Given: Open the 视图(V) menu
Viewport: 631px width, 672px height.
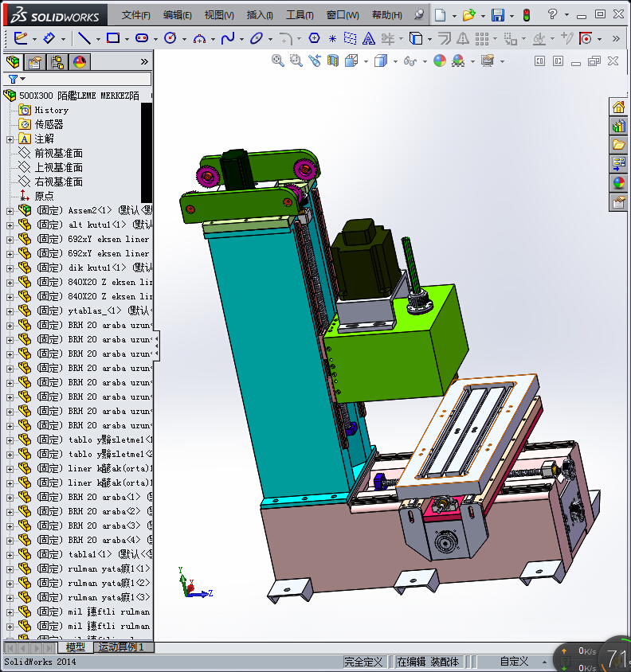Looking at the screenshot, I should 219,15.
